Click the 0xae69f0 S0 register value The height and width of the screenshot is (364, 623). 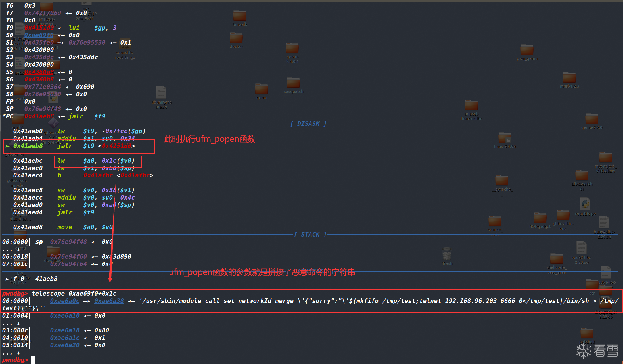39,35
